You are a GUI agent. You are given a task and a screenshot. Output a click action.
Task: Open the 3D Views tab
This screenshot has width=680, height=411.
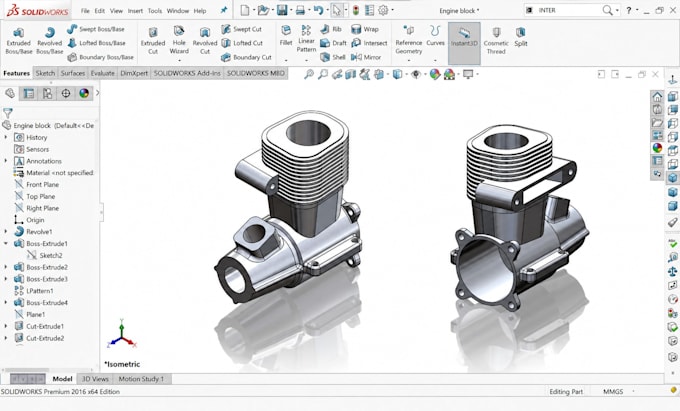click(x=95, y=379)
